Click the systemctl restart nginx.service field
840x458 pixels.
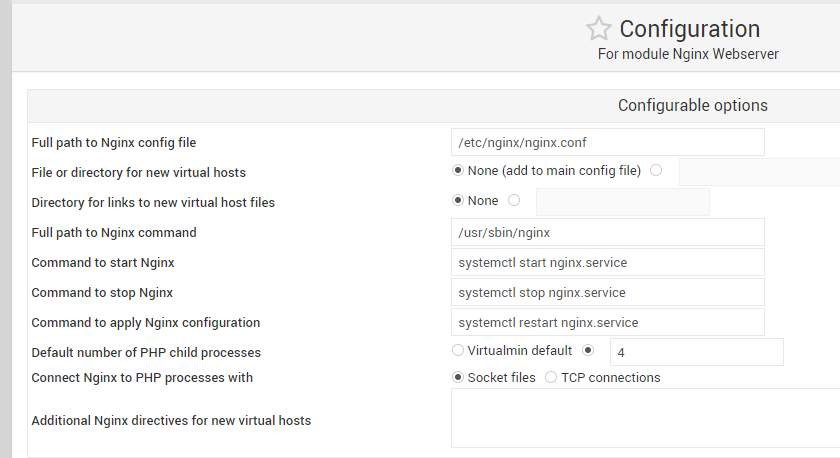[x=608, y=322]
